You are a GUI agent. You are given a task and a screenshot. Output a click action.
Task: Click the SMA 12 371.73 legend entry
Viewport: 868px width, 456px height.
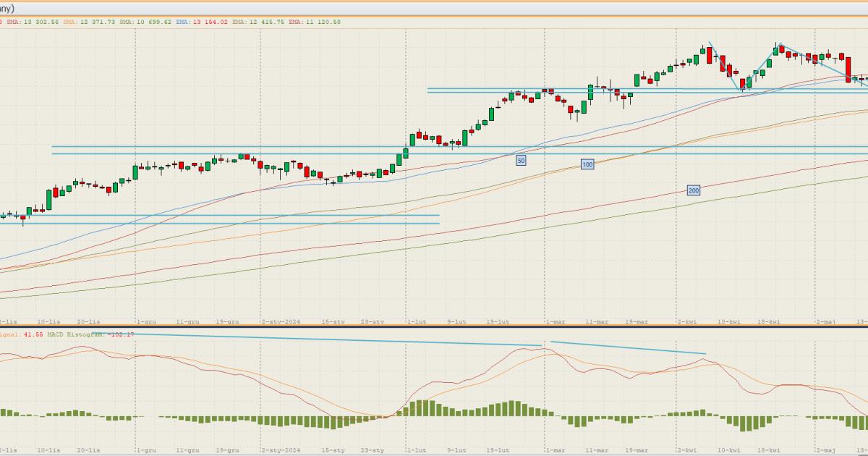(89, 22)
